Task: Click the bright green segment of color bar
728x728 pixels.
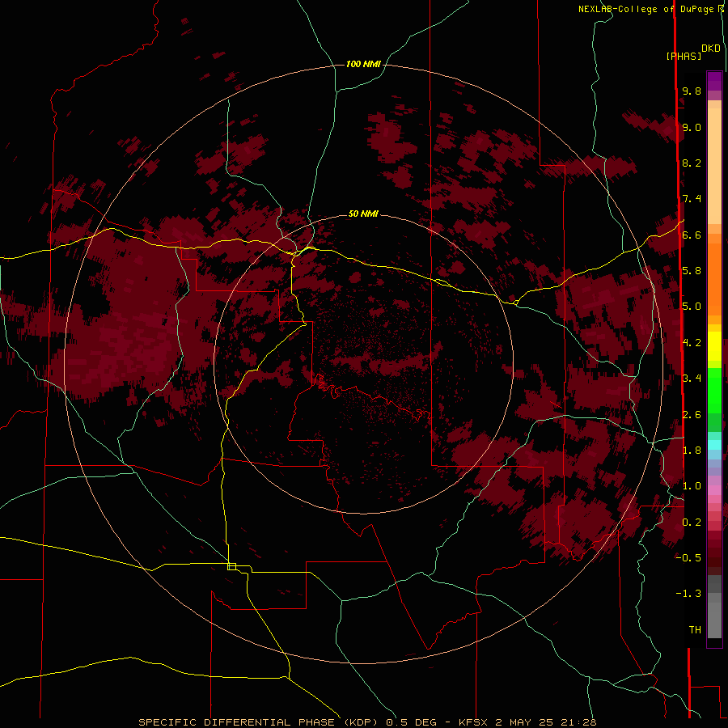Action: point(714,391)
